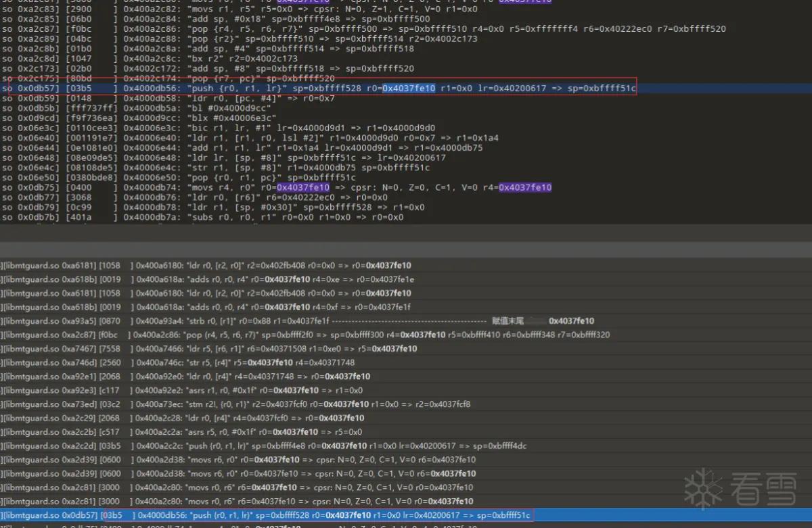The width and height of the screenshot is (812, 528).
Task: Select the upper pane row 'add sp, #0x18'
Action: tap(217, 20)
